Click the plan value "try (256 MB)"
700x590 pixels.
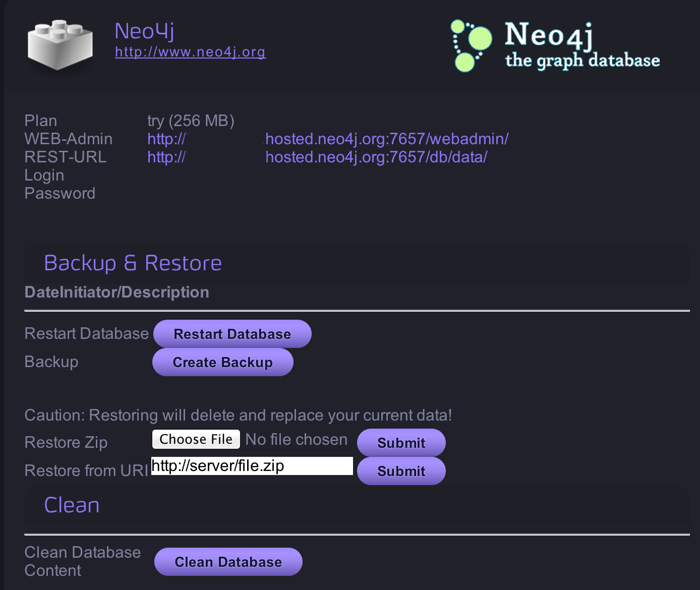[x=191, y=121]
